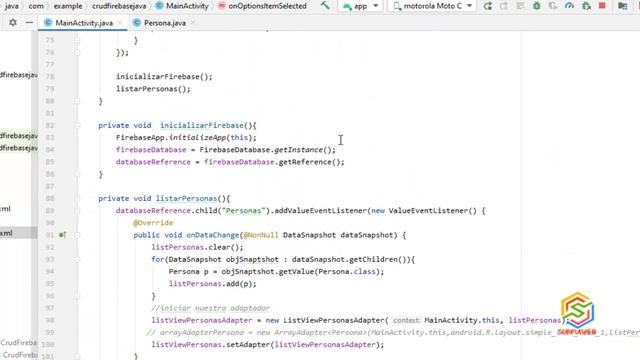Click the Make Project hammer icon
Viewport: 640px width, 360px height.
(x=325, y=6)
